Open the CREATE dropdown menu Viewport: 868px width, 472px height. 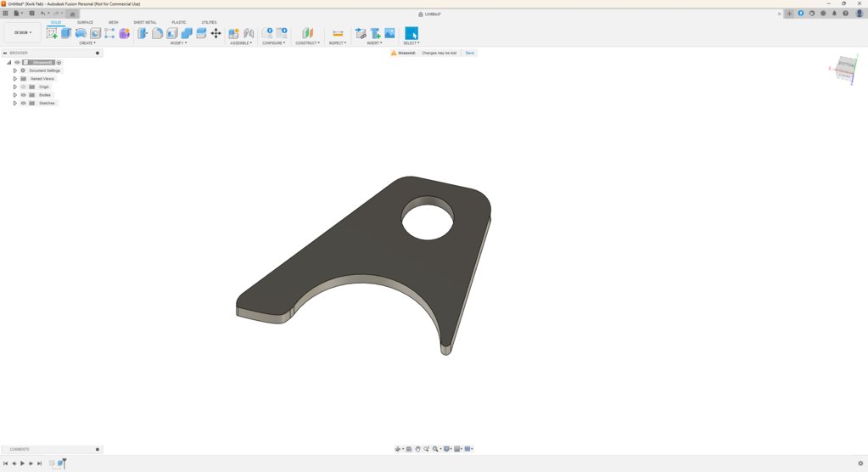coord(87,43)
